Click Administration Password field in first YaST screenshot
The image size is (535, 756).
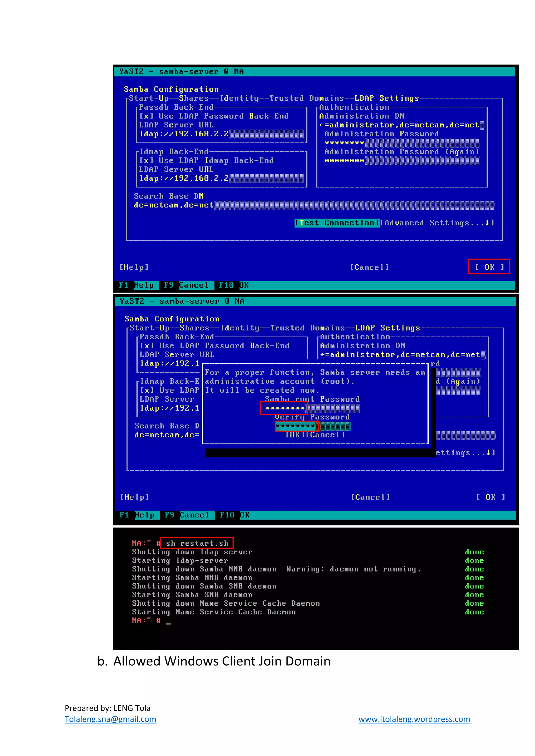pyautogui.click(x=402, y=143)
